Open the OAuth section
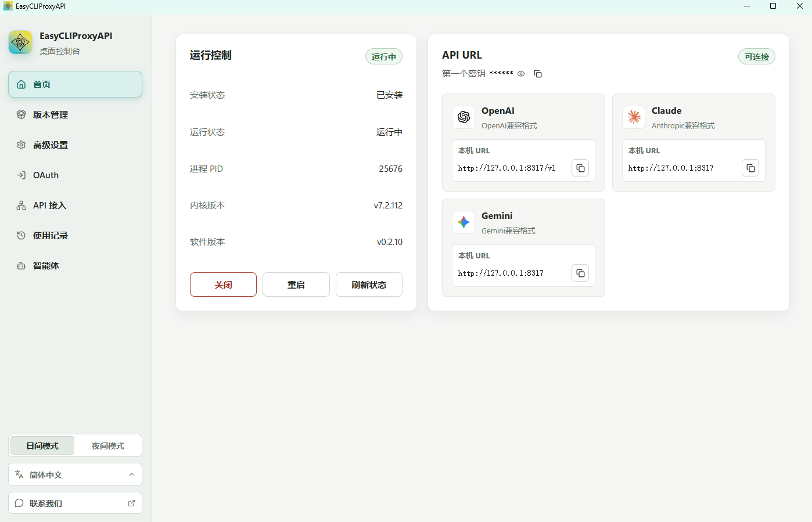 pyautogui.click(x=75, y=175)
